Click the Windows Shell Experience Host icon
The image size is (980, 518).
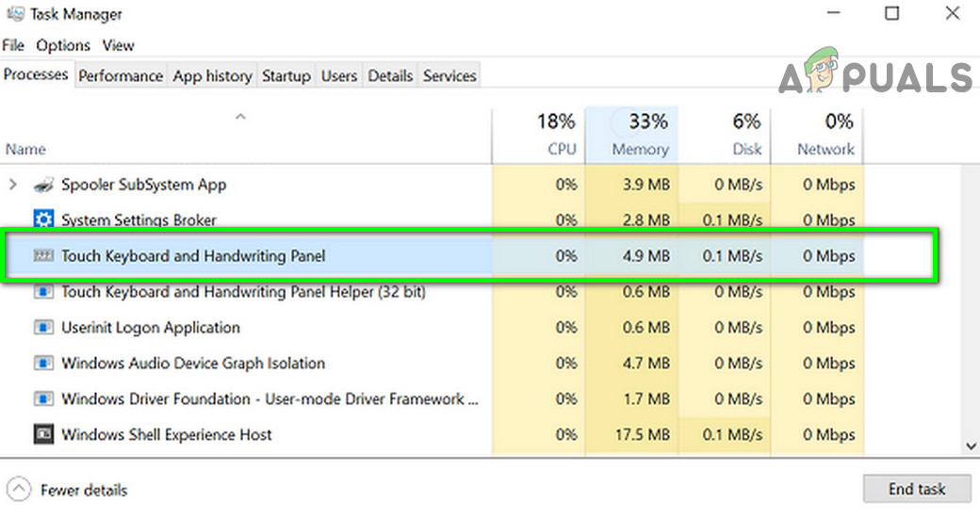click(43, 435)
